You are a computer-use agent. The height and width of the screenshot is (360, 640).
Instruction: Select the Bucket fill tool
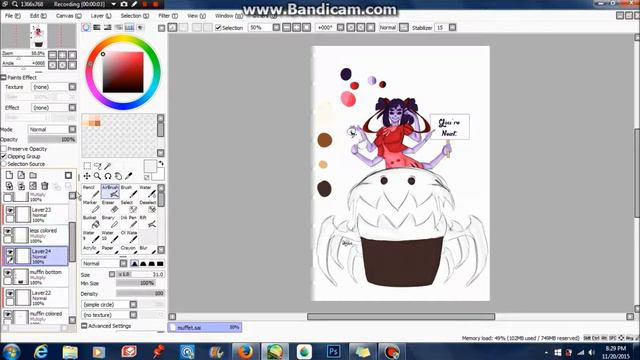pyautogui.click(x=91, y=222)
